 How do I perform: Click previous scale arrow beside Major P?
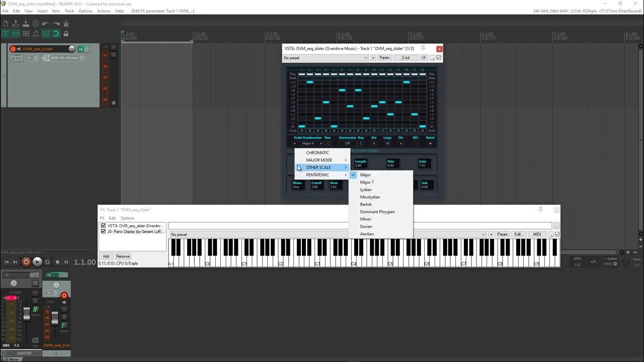coord(295,143)
